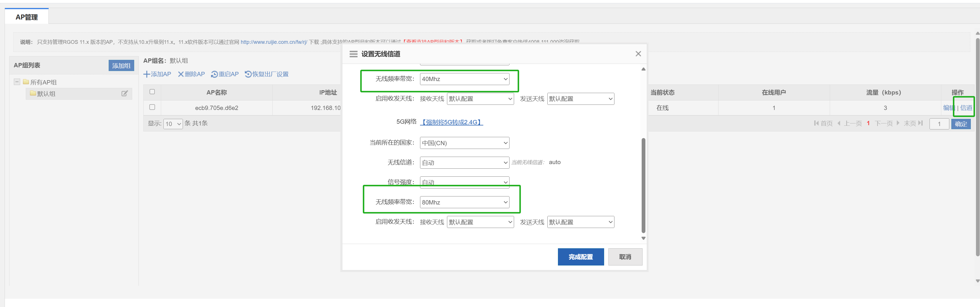Click the page number input field
This screenshot has width=980, height=307.
[938, 124]
